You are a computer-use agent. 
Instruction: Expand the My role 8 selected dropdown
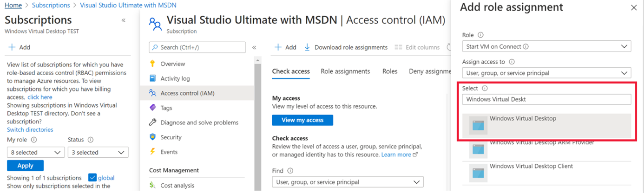coord(36,153)
